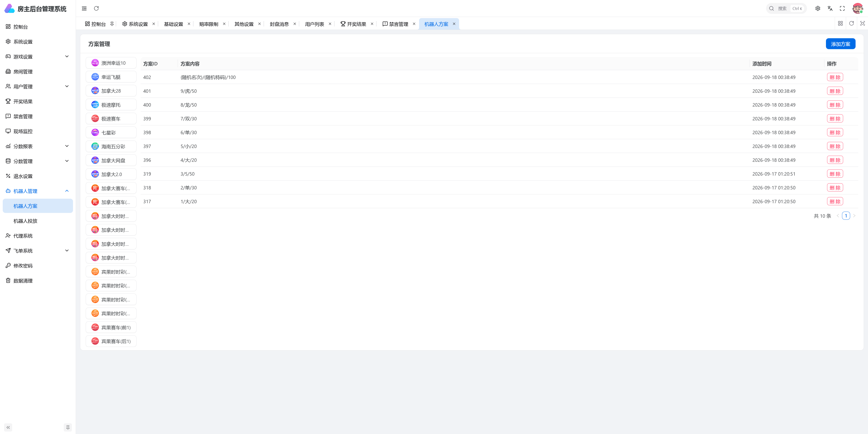Click the refresh icon next to the hamburger menu
This screenshot has width=868, height=434.
point(96,8)
